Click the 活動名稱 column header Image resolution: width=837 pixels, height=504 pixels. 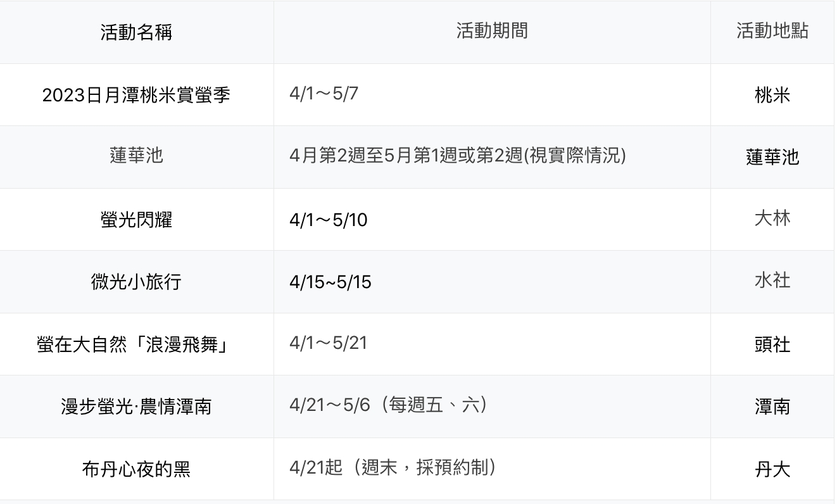click(x=136, y=32)
